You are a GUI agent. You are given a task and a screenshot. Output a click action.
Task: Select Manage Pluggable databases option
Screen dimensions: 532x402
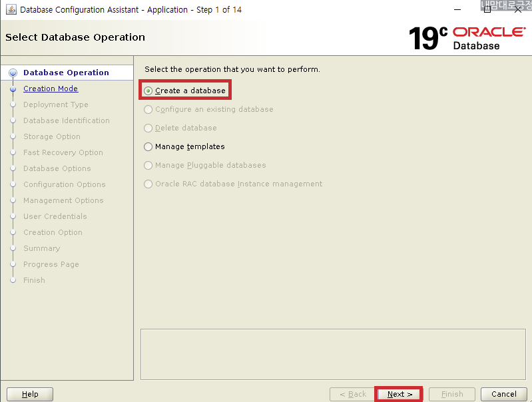tap(148, 165)
